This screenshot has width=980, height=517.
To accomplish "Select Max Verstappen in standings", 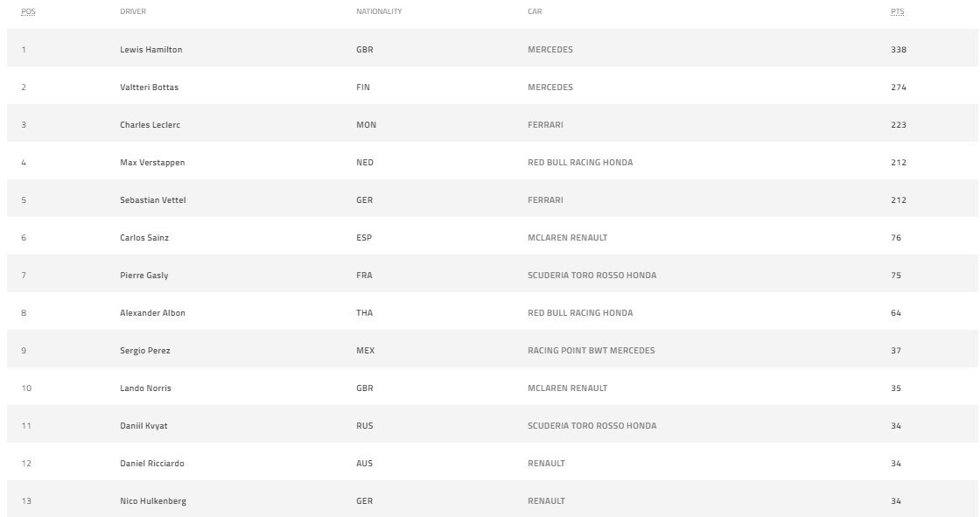I will pos(152,163).
